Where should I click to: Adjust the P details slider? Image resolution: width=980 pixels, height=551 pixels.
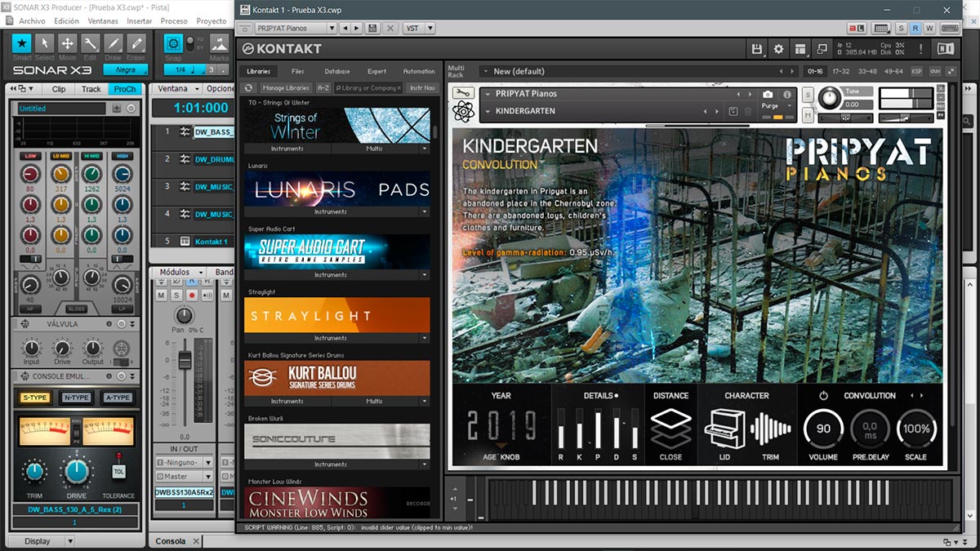point(598,429)
